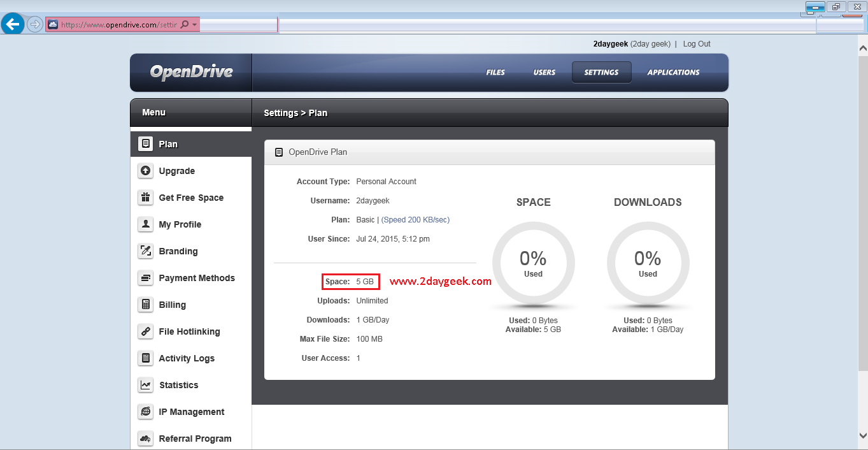Screen dimensions: 868x450
Task: Click the Settings > Plan breadcrumb text
Action: pos(295,113)
